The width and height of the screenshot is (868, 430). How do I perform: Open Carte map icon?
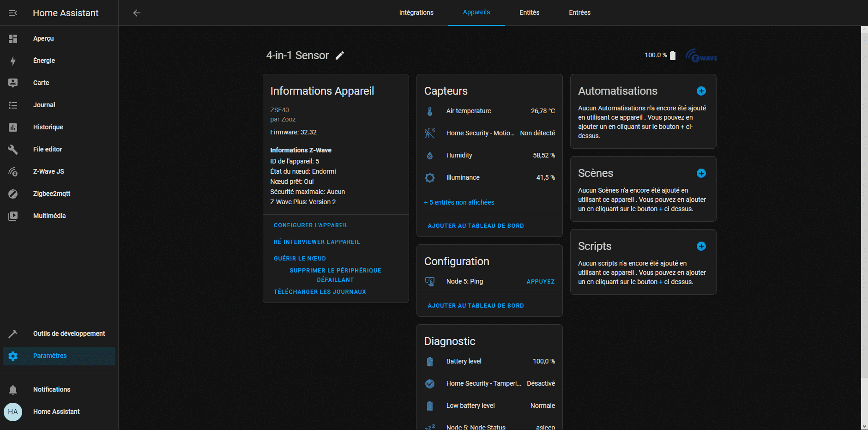13,83
